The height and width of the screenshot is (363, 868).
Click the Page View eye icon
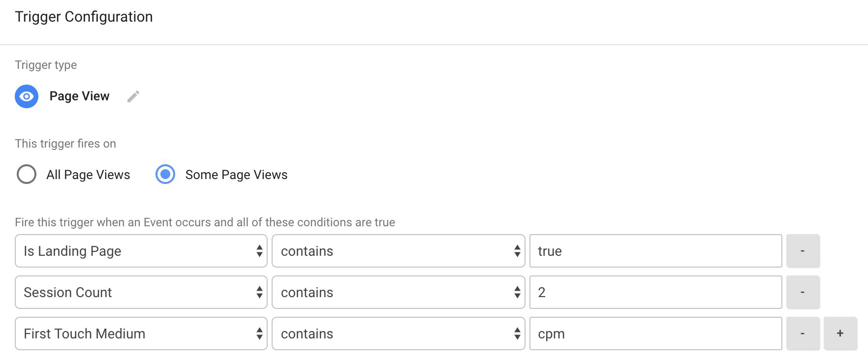coord(27,96)
